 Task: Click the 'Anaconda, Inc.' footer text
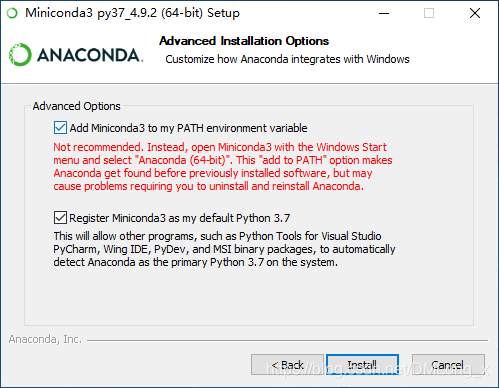point(45,339)
